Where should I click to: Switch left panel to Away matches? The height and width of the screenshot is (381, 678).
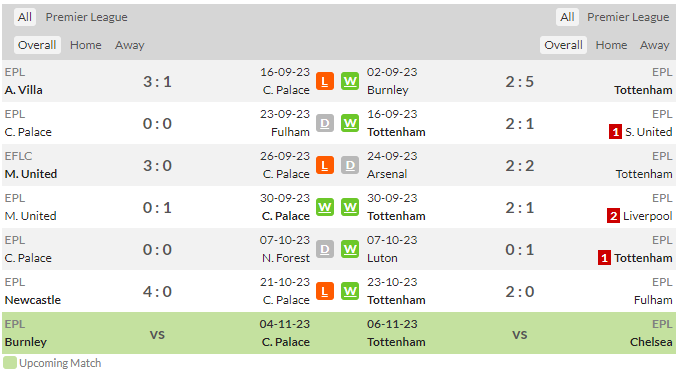[129, 45]
